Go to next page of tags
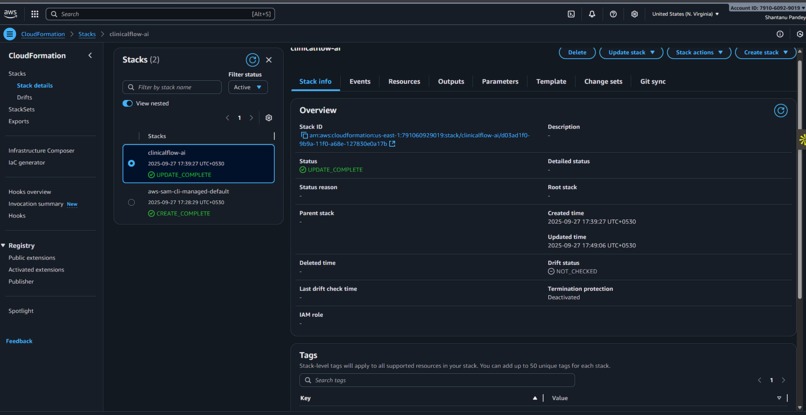The image size is (806, 415). (x=783, y=380)
